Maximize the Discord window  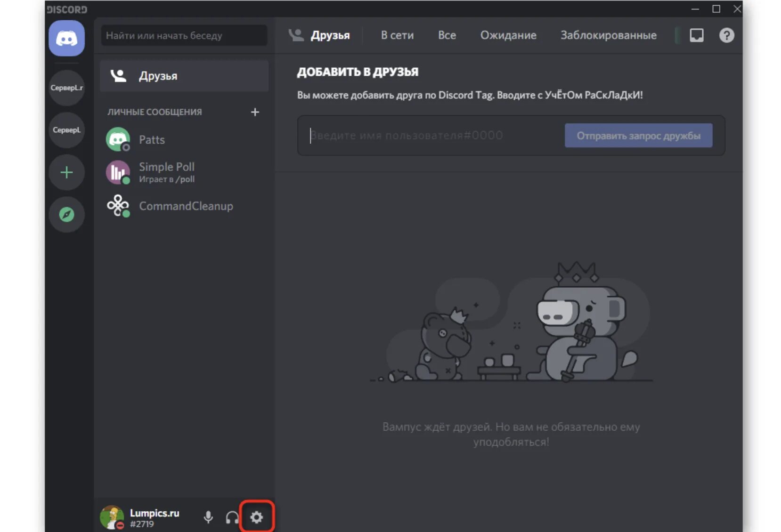tap(716, 9)
